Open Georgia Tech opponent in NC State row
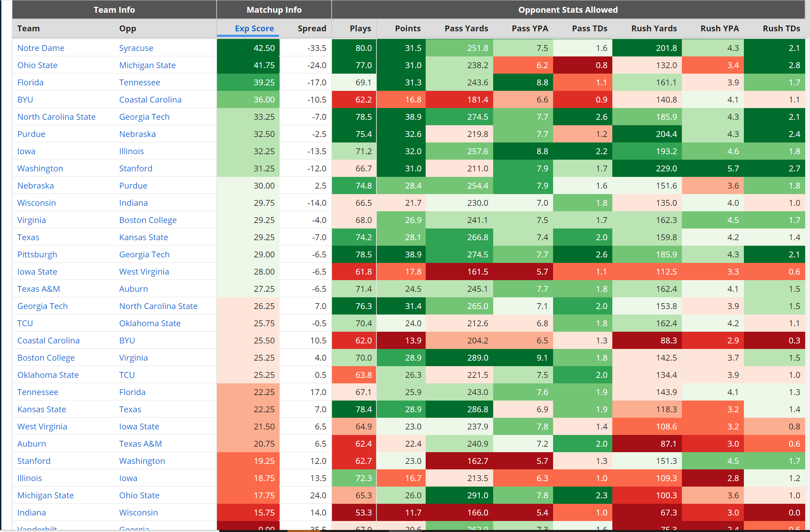The image size is (810, 532). 144,117
